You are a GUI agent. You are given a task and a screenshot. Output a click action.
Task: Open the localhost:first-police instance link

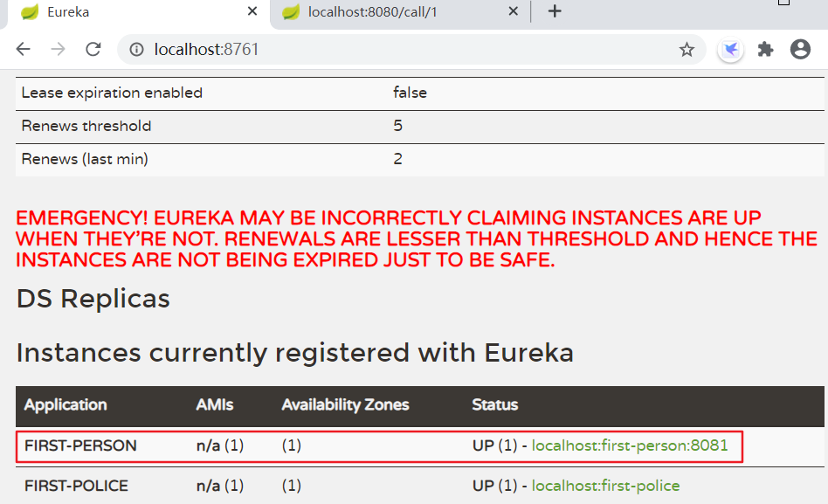(x=605, y=486)
